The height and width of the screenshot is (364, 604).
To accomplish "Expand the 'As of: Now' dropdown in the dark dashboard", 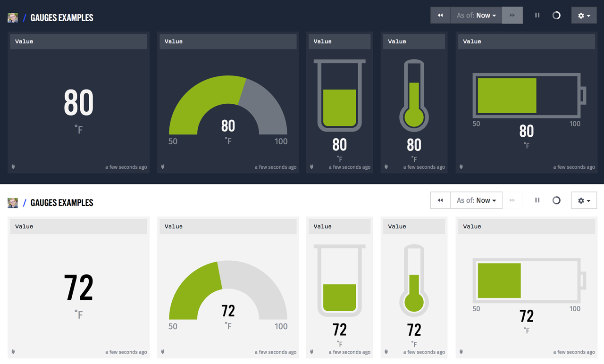I will click(x=476, y=16).
